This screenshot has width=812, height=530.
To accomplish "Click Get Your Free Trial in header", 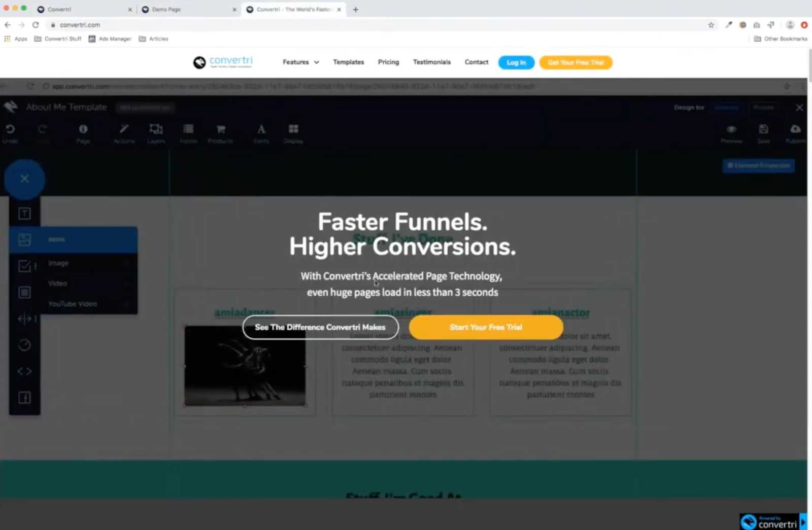I will [x=576, y=62].
